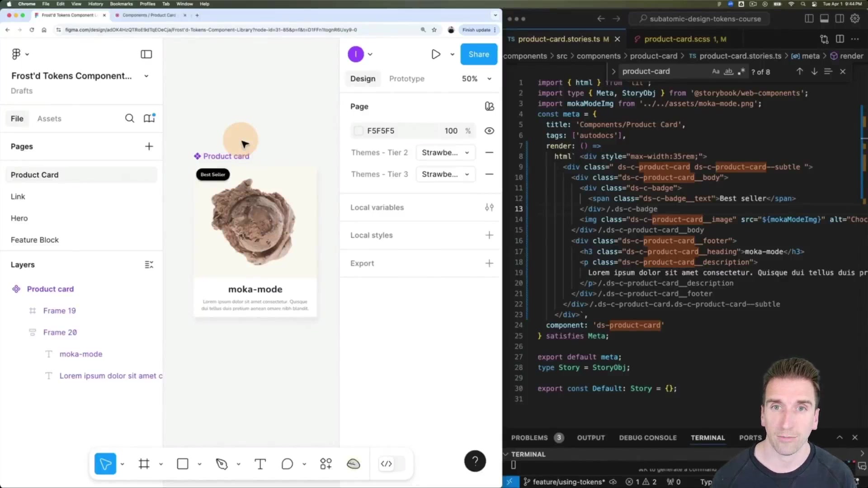Click the search icon in the File panel
Image resolution: width=868 pixels, height=488 pixels.
(129, 118)
